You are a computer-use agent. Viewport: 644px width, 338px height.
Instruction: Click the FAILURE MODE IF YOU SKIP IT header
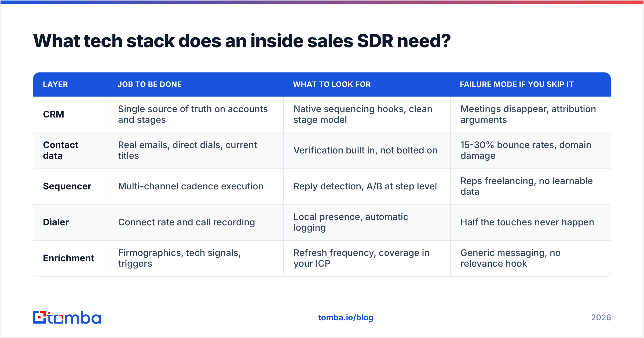point(517,84)
